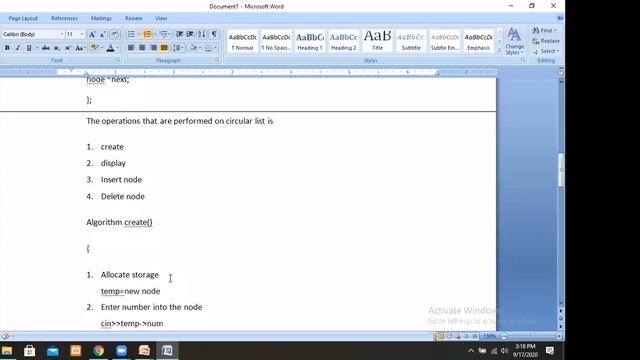This screenshot has height=360, width=640.
Task: Open Microsoft Store from taskbar
Action: point(29,351)
